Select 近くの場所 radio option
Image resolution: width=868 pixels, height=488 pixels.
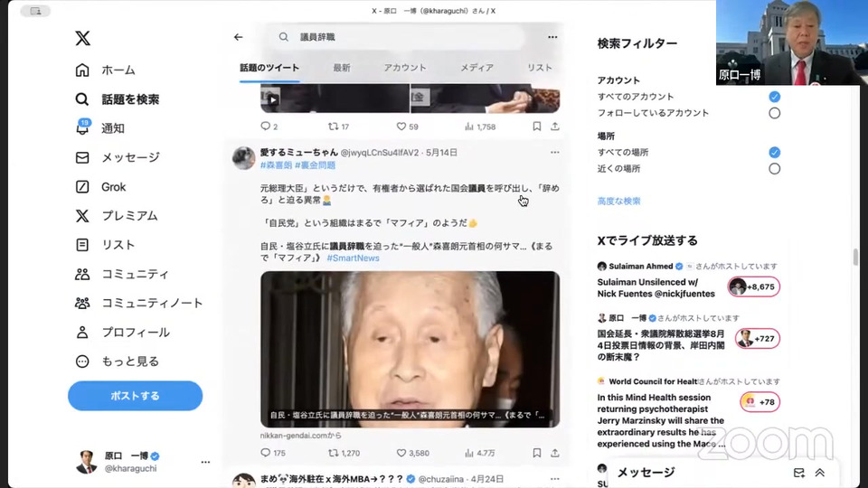[775, 169]
